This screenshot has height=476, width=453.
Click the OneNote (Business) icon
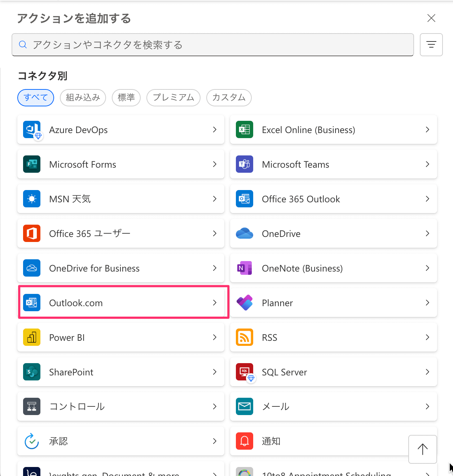245,268
